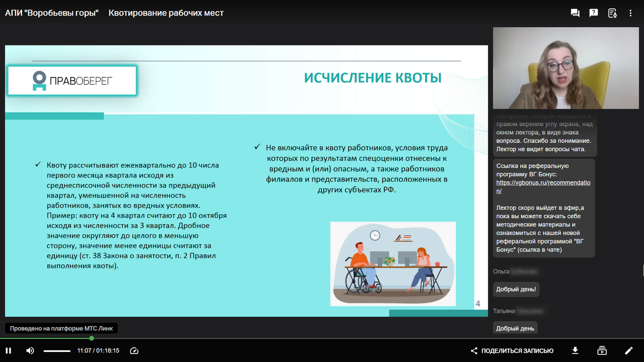Download the recording via download icon

(575, 351)
